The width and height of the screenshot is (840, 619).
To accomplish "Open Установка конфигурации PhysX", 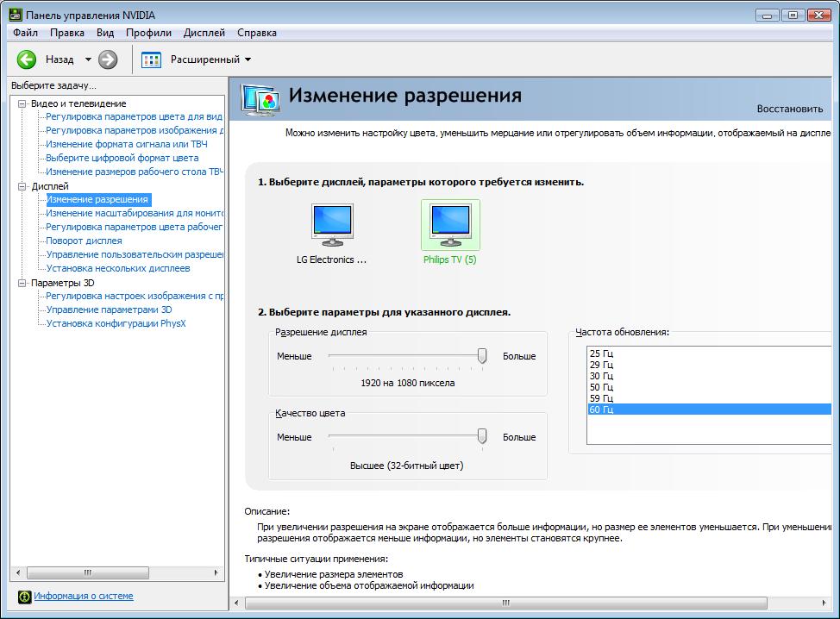I will [116, 323].
